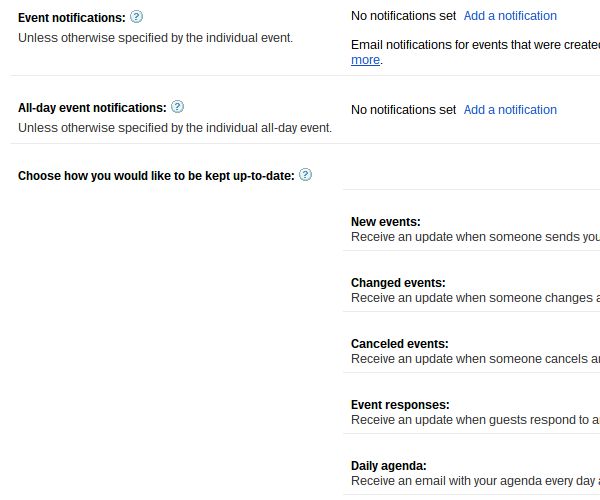Click 'Unless otherwise specified by the individual all-day event' text
The width and height of the screenshot is (600, 500).
pyautogui.click(x=175, y=128)
